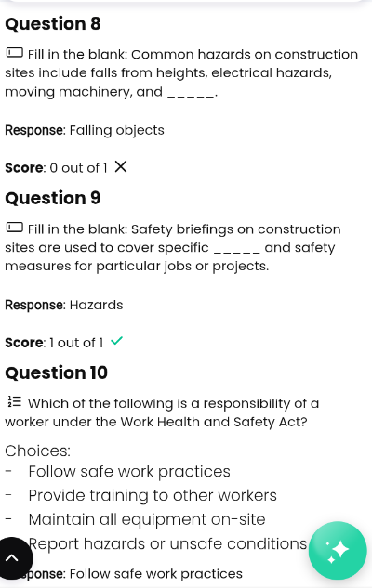The image size is (372, 588).
Task: Click the 'Falling objects' response text
Action: point(117,130)
